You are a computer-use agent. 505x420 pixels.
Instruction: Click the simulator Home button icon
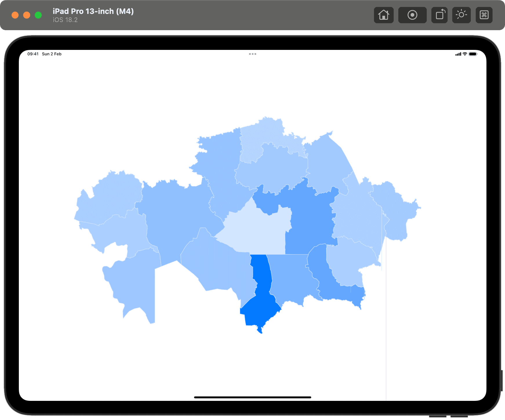click(x=384, y=15)
